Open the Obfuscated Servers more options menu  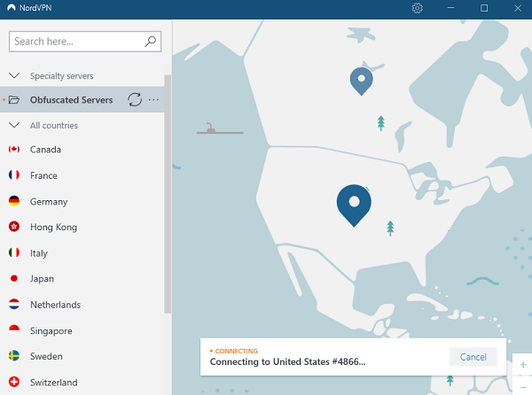click(x=153, y=99)
